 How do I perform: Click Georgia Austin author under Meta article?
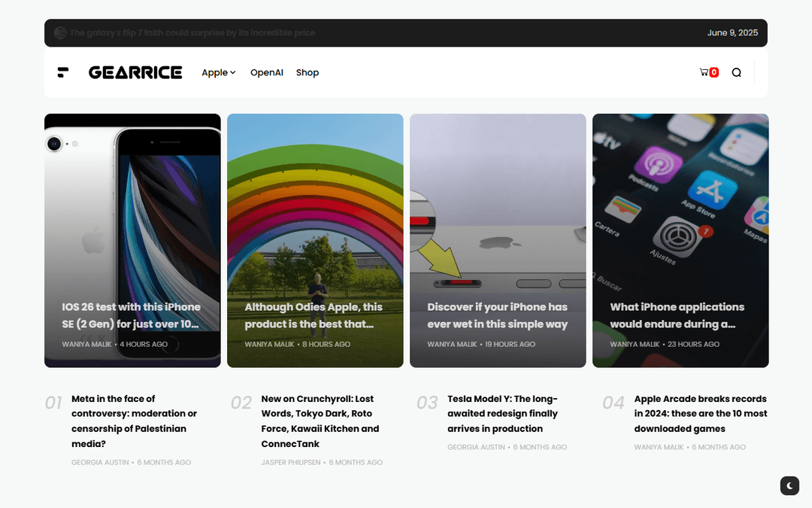click(x=100, y=462)
